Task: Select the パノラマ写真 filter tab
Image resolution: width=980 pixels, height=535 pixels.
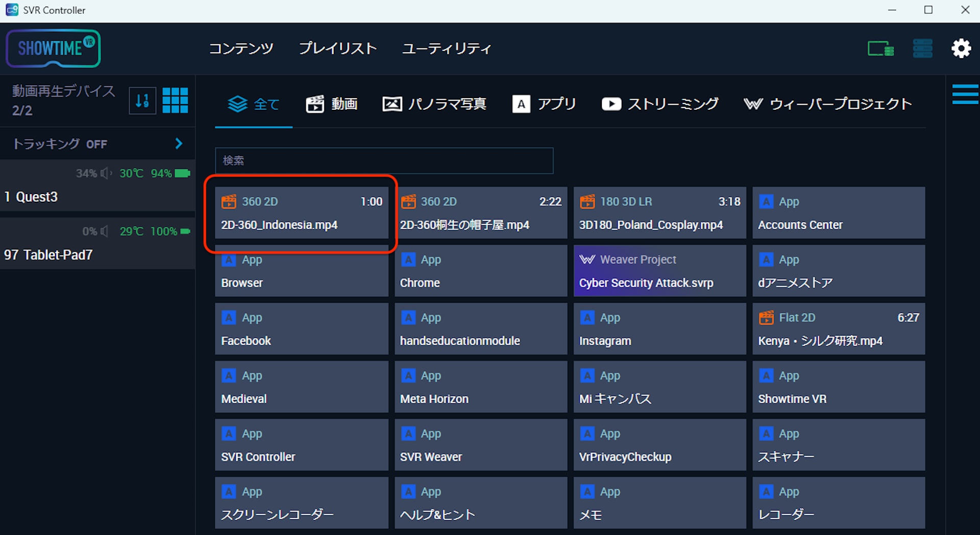Action: pyautogui.click(x=434, y=104)
